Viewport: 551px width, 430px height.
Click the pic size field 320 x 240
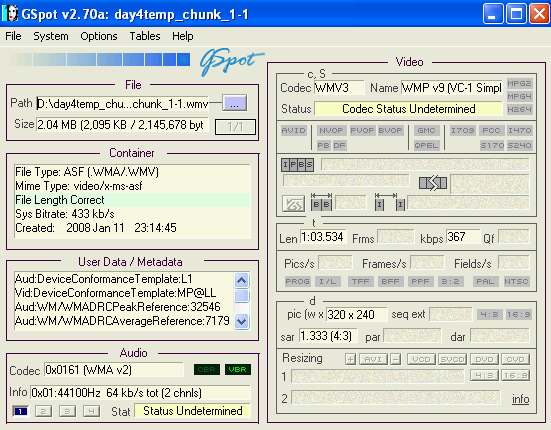(x=357, y=314)
